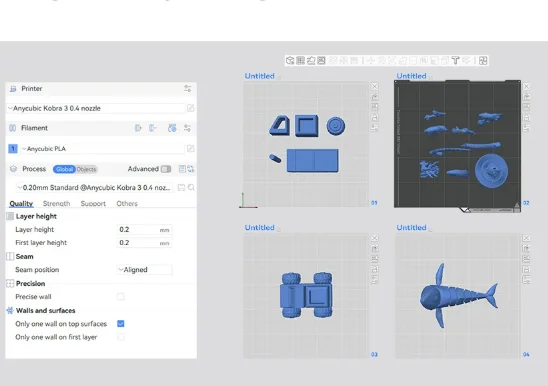Switch to the Others tab

pos(127,203)
